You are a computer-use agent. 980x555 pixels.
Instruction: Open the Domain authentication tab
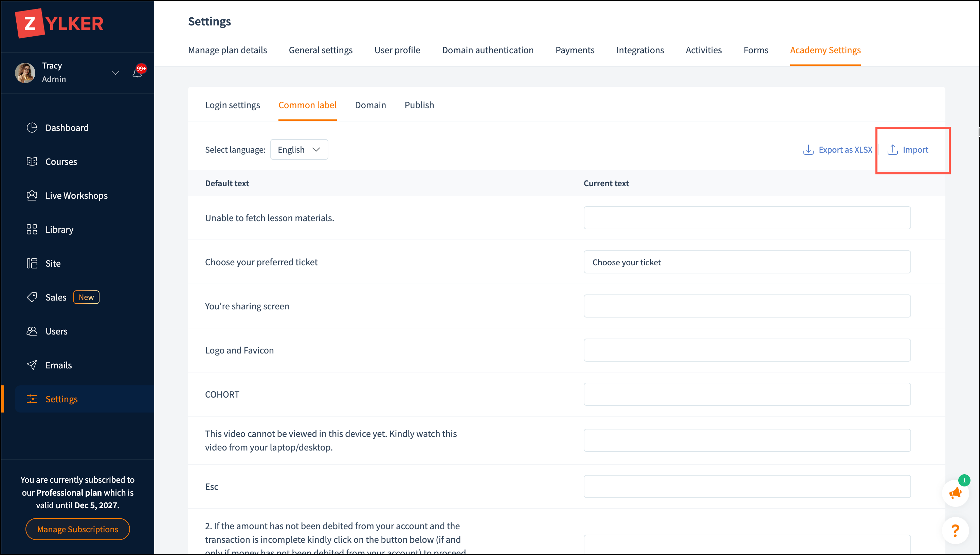[x=488, y=50]
